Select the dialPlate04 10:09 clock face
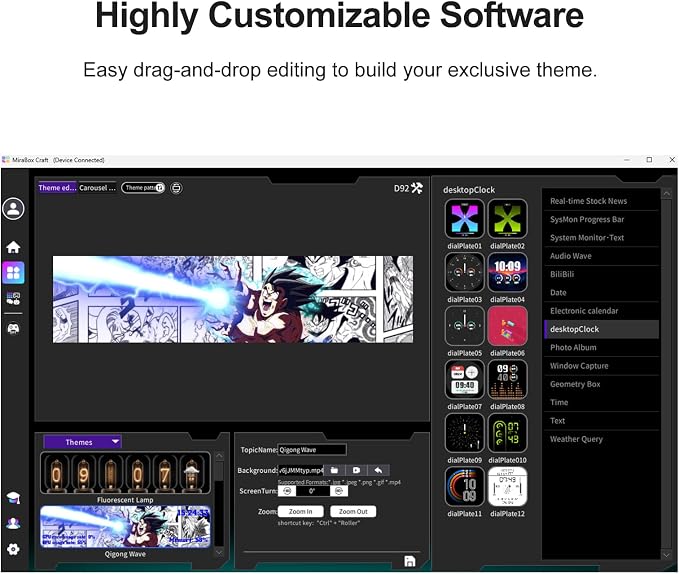The image size is (679, 574). 508,272
